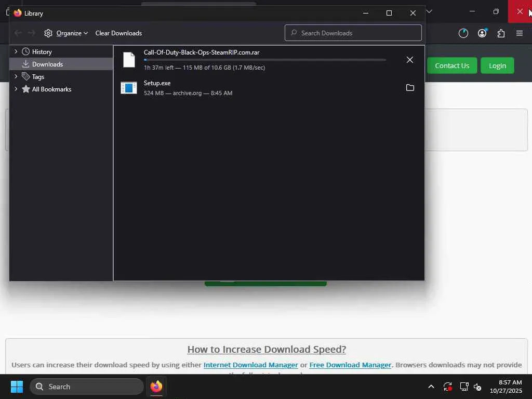Screen dimensions: 532x399
Task: Open containing folder for Setup.exe
Action: 410,87
